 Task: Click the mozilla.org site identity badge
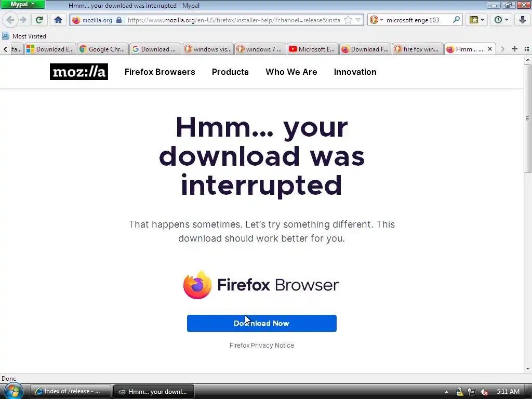97,20
